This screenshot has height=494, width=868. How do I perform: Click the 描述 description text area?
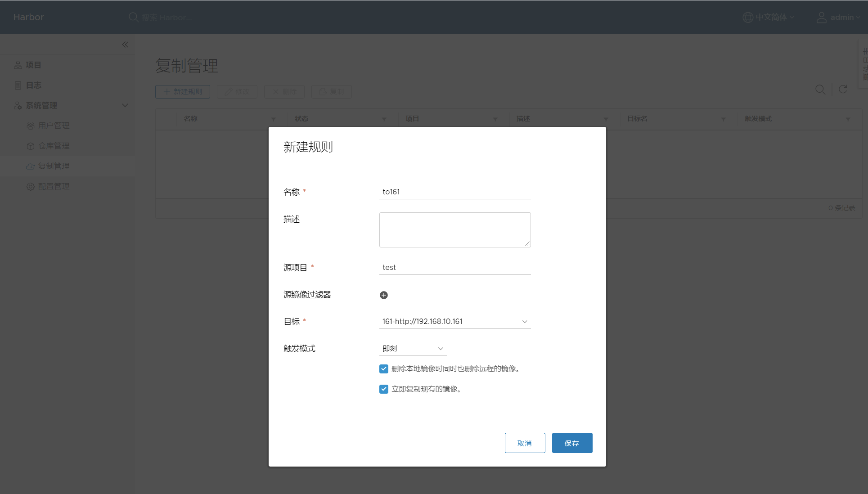tap(454, 230)
